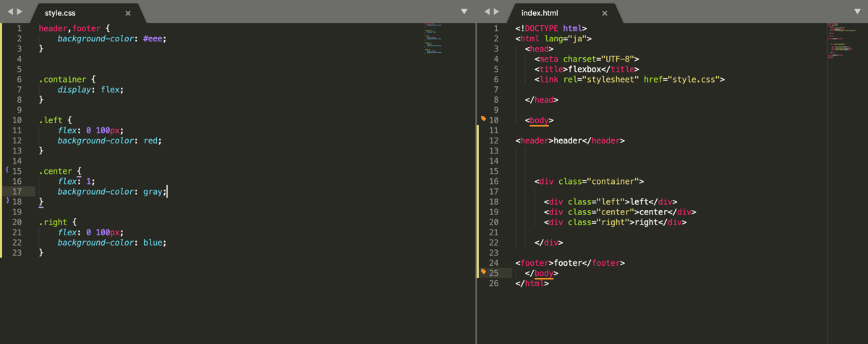Click the 'class="left"' div line
Screen dimensions: 868x344
[x=610, y=201]
